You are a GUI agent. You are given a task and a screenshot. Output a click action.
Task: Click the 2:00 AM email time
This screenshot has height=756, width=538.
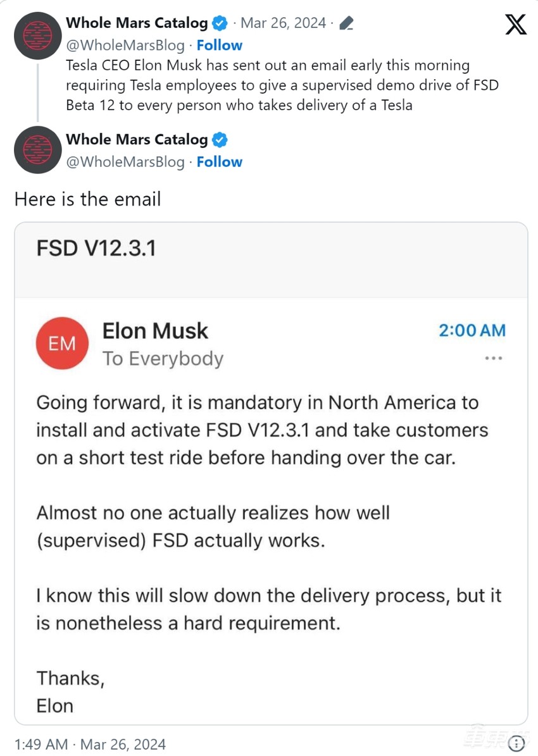(x=472, y=330)
